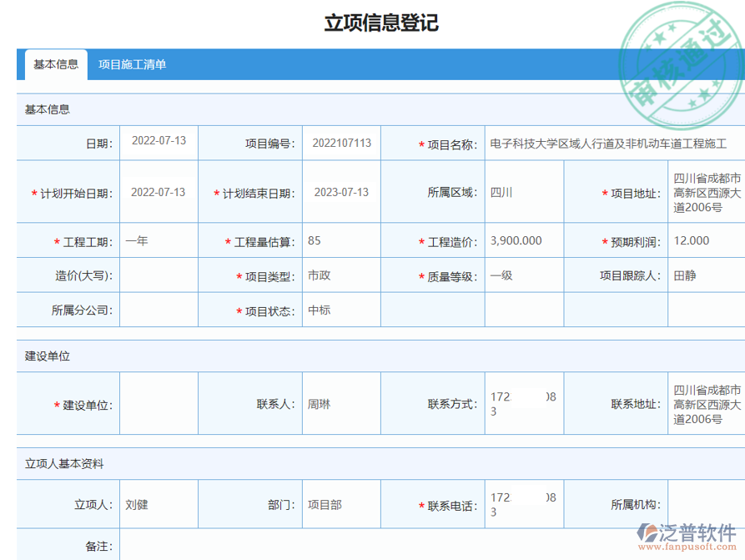Click the 计划结束日期 date field

[340, 191]
